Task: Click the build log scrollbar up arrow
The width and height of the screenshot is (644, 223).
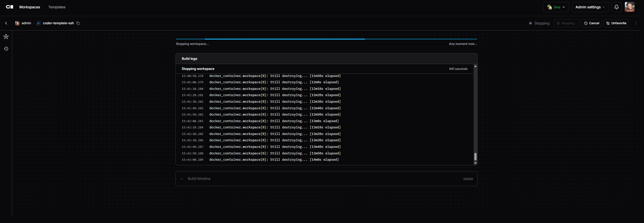Action: [475, 66]
